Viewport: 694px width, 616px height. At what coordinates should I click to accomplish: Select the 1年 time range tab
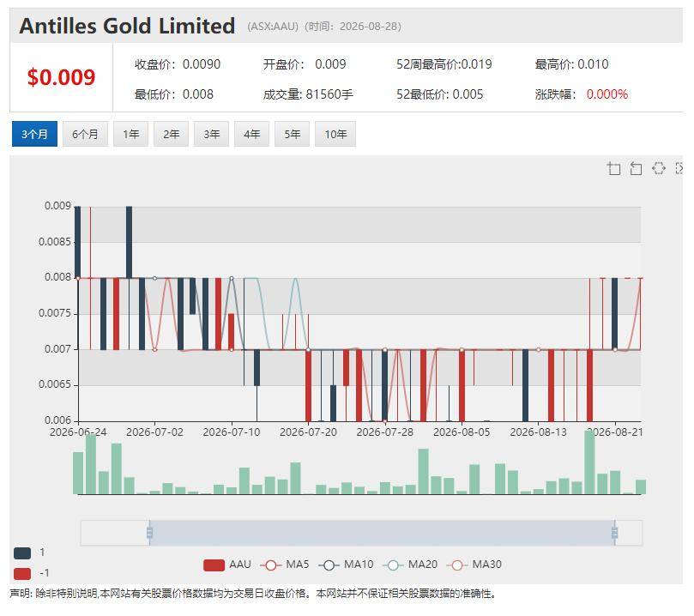point(131,134)
